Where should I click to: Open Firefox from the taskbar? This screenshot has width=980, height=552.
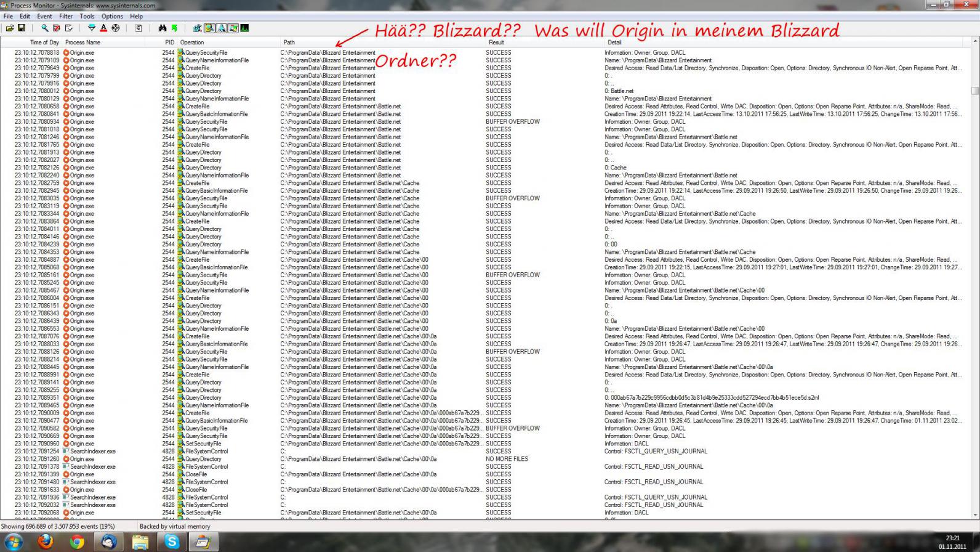click(x=46, y=542)
